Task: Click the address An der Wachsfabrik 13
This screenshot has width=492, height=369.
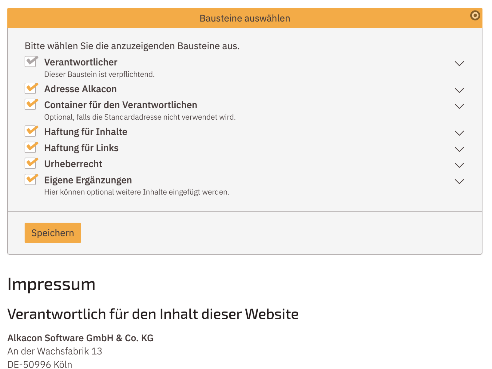Action: [x=55, y=351]
